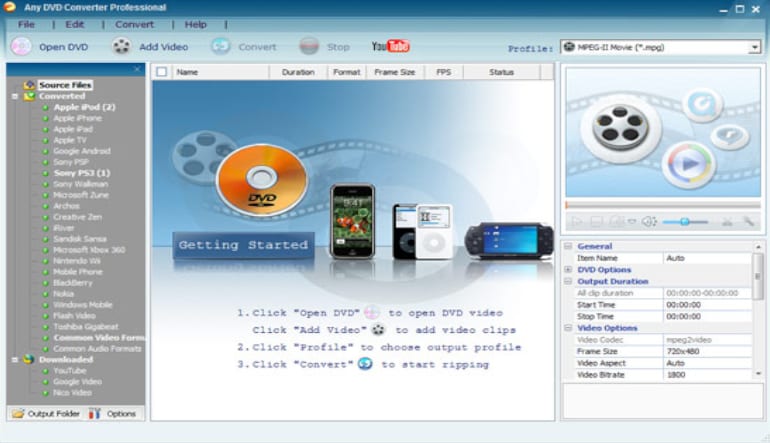Screen dimensions: 770x443
Task: Collapse the Converted tree node
Action: point(15,96)
